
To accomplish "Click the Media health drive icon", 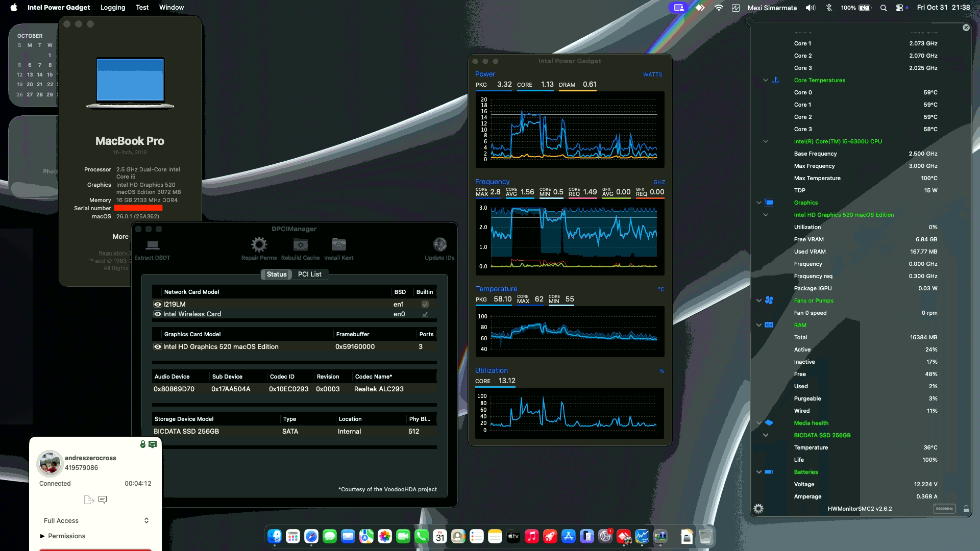I will 769,423.
